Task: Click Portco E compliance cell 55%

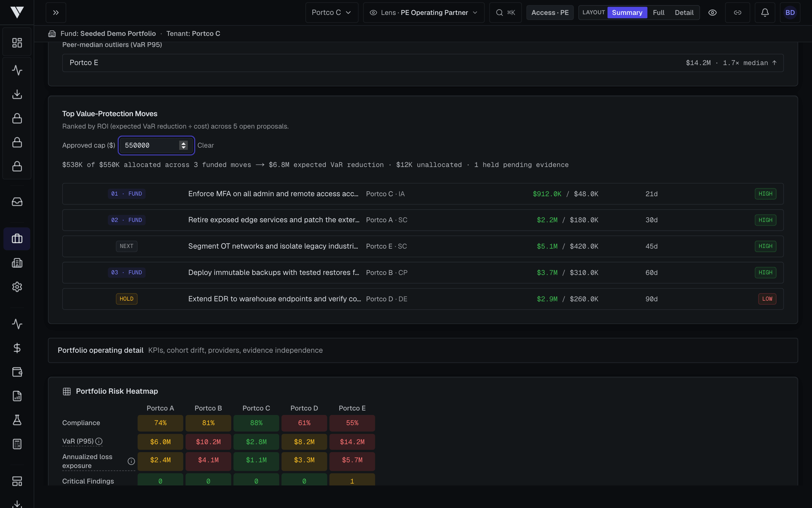Action: click(x=352, y=423)
